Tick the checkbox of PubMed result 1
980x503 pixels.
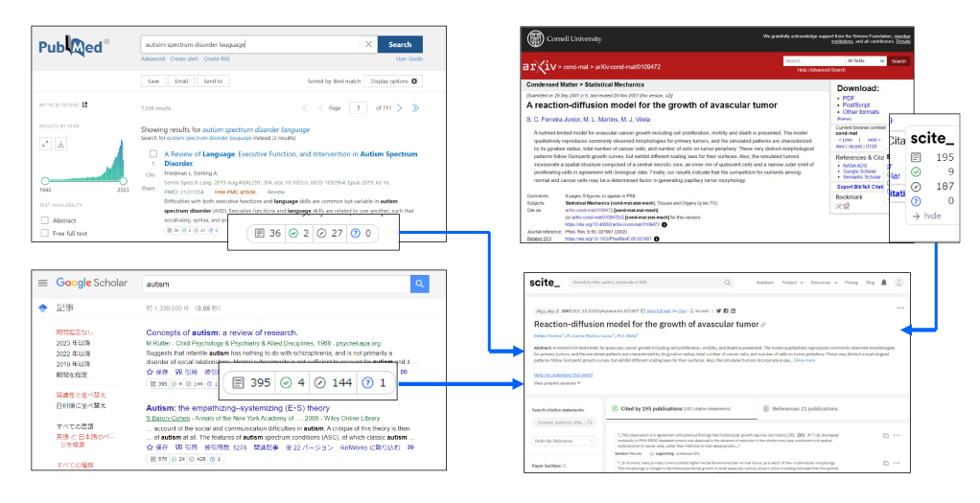pyautogui.click(x=153, y=153)
